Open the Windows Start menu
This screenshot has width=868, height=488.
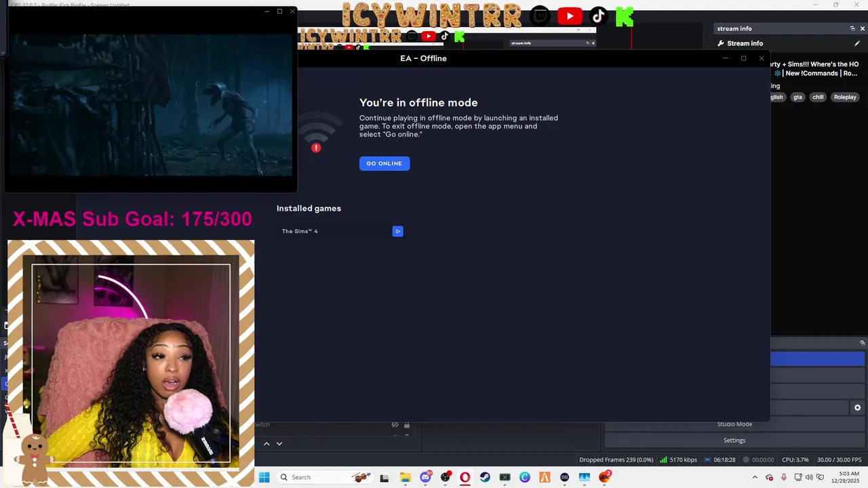click(x=264, y=477)
